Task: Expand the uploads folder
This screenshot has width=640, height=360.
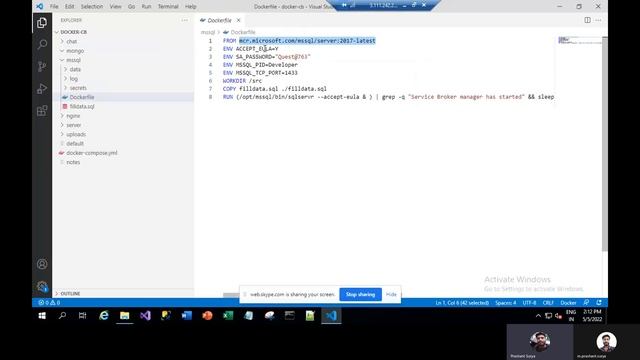Action: (62, 134)
